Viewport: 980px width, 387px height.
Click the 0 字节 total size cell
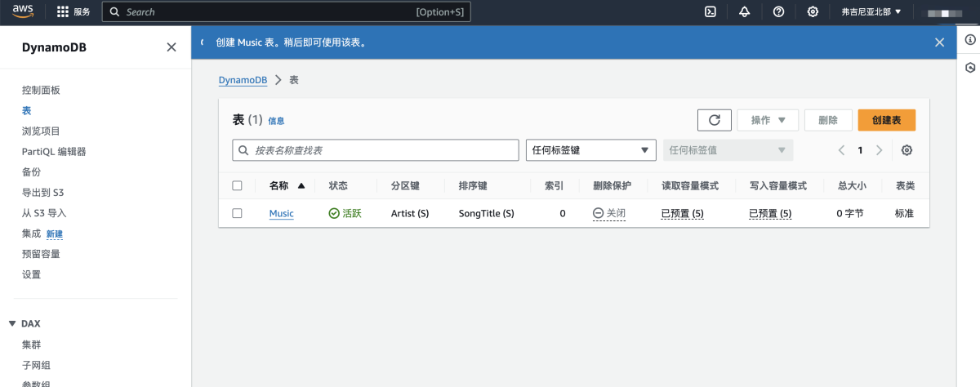(x=850, y=213)
